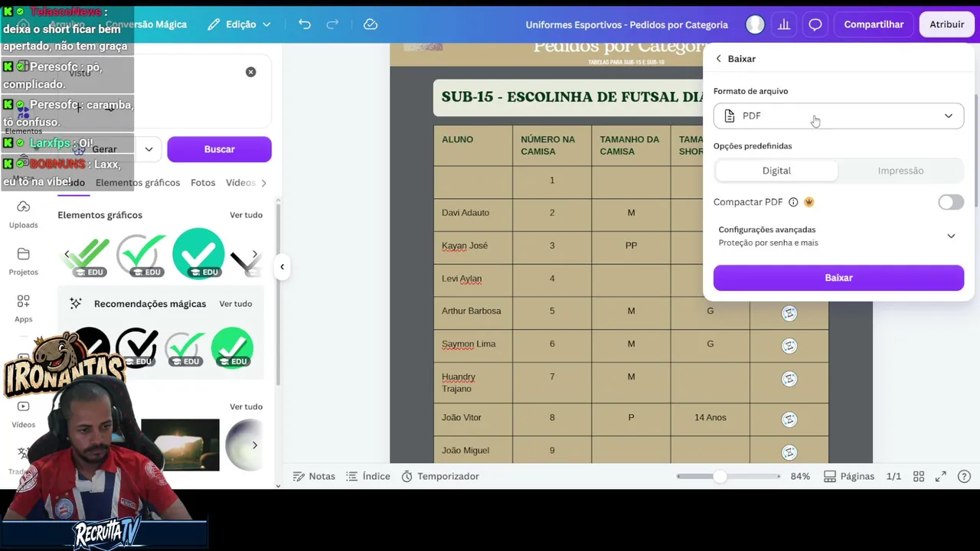Click the document title Uniformes Esportivos
The image size is (980, 551).
tap(626, 24)
